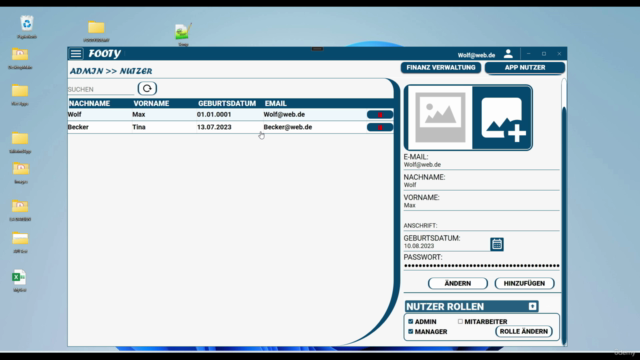Click the Tina first name cell
Image resolution: width=640 pixels, height=360 pixels.
[x=139, y=127]
